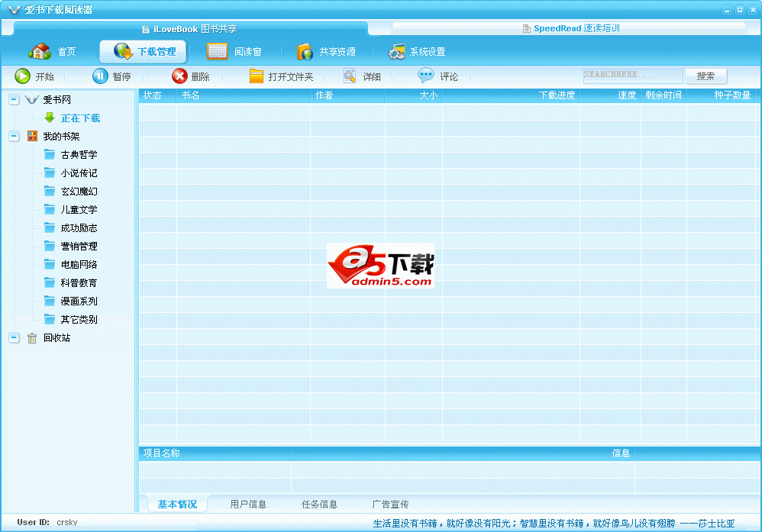This screenshot has height=532, width=762.
Task: Click the 搜索 search button
Action: [705, 76]
